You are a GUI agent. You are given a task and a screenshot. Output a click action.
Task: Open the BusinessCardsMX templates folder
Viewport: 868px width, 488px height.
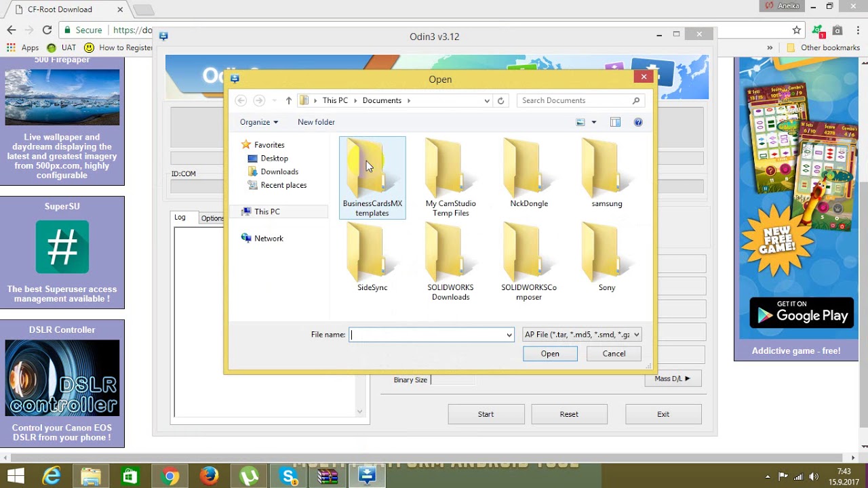[372, 178]
